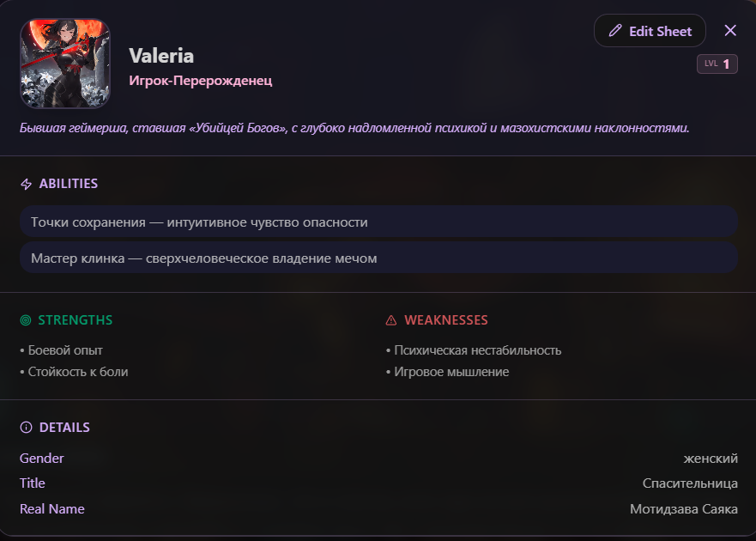Select the Игровое мышление weakness
Image resolution: width=756 pixels, height=541 pixels.
click(447, 372)
